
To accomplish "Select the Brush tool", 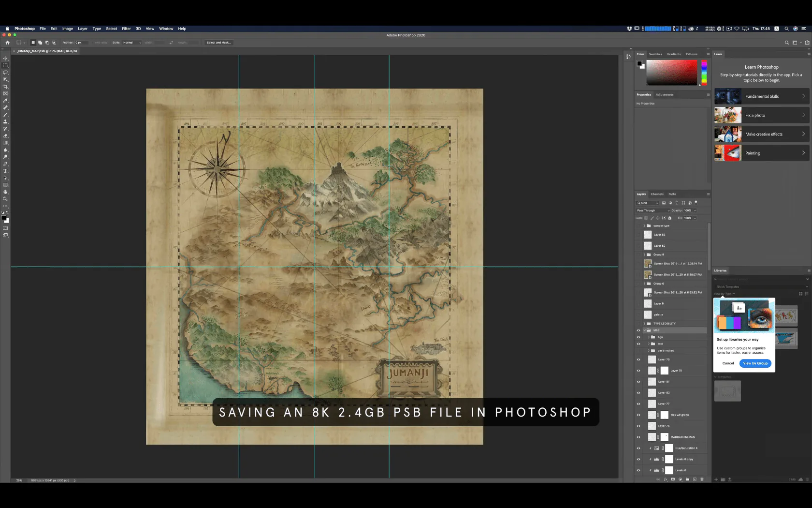I will tap(5, 115).
